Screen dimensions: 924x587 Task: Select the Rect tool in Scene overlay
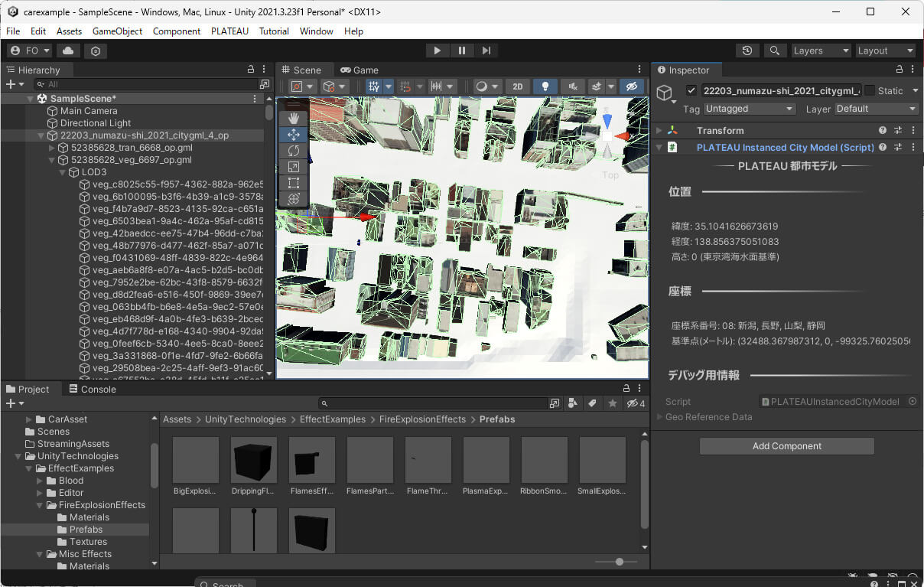(294, 183)
